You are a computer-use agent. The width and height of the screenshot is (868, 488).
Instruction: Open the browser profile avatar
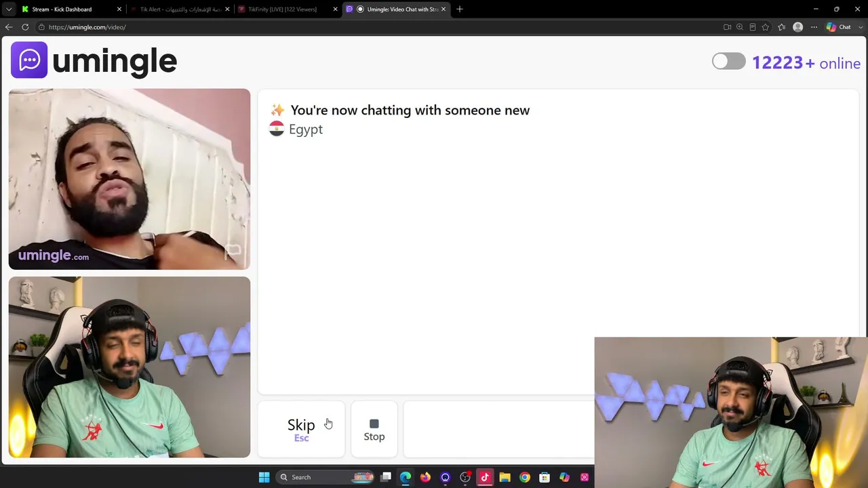pos(798,27)
